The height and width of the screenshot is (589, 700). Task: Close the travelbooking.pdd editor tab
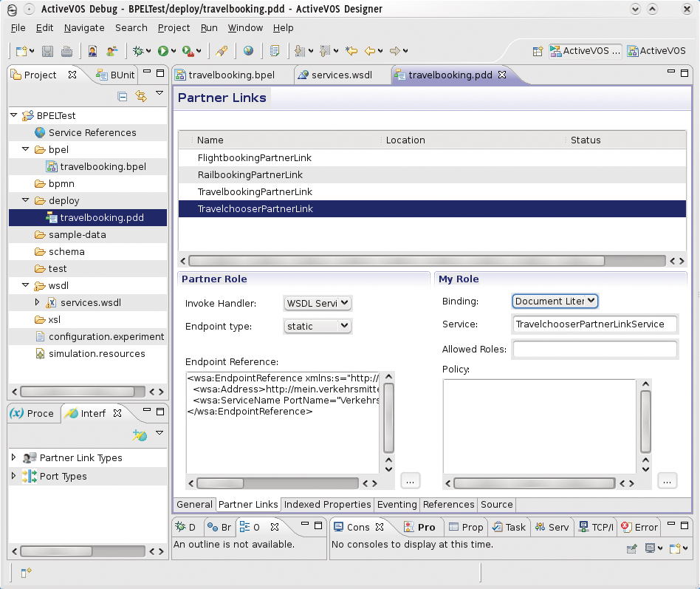click(502, 75)
